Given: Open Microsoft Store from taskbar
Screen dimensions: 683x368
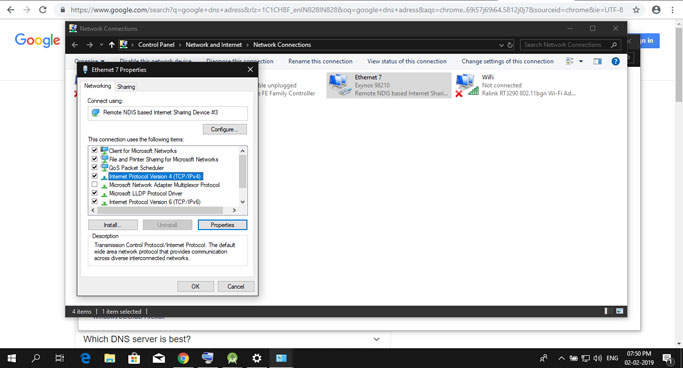Looking at the screenshot, I should [x=134, y=358].
